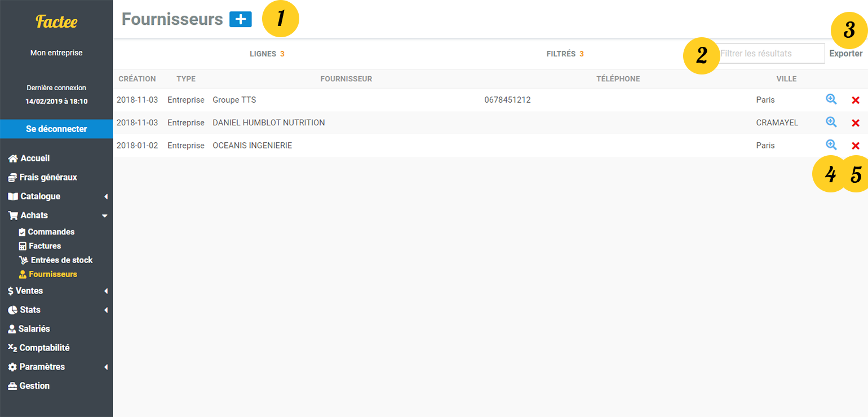Export the supplier list with Exporter
Screen dimensions: 868x417
pos(845,54)
